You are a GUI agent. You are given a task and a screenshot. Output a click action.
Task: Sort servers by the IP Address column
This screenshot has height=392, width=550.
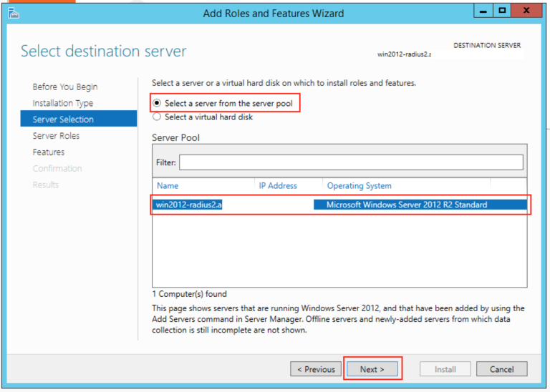(x=278, y=186)
